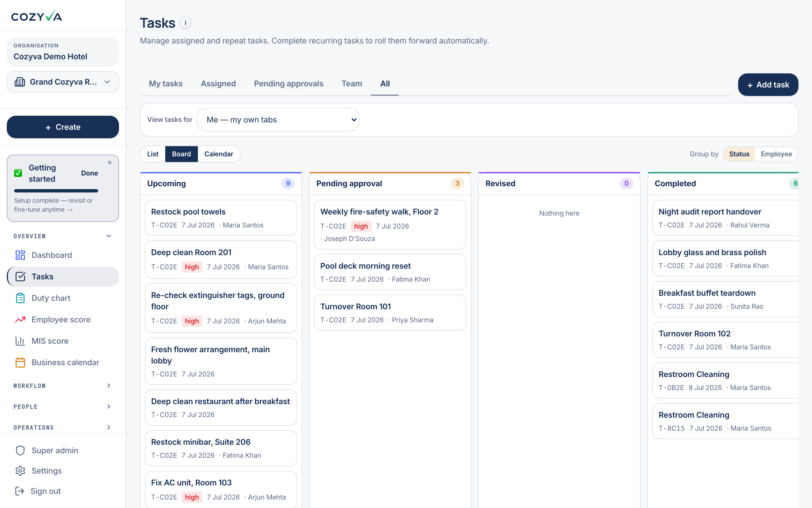
Task: Open Pool deck morning reset card
Action: tap(390, 272)
